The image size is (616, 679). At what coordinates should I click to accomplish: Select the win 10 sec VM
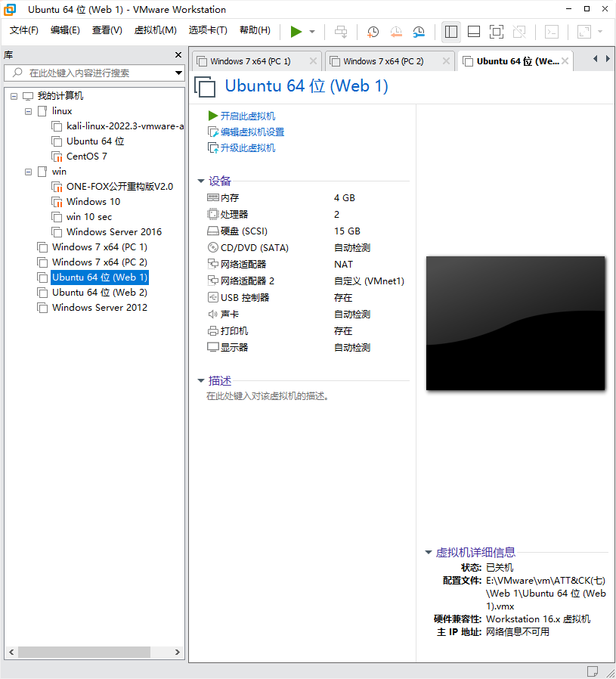[x=82, y=217]
